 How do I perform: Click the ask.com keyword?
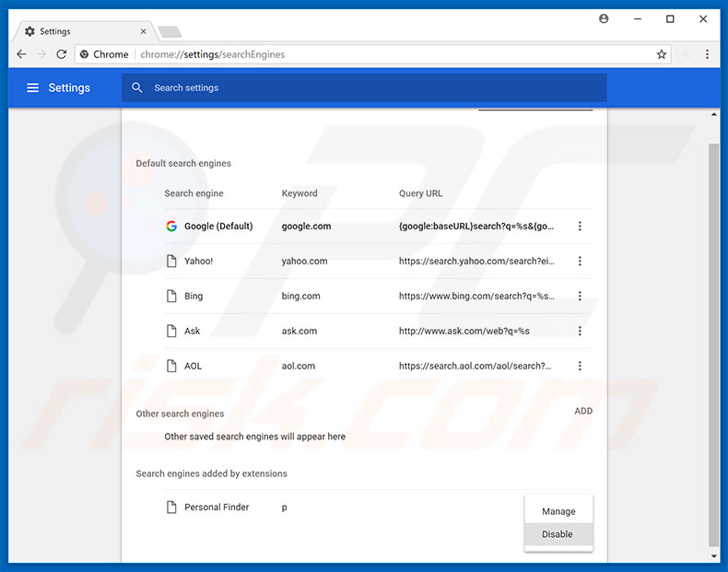[299, 331]
